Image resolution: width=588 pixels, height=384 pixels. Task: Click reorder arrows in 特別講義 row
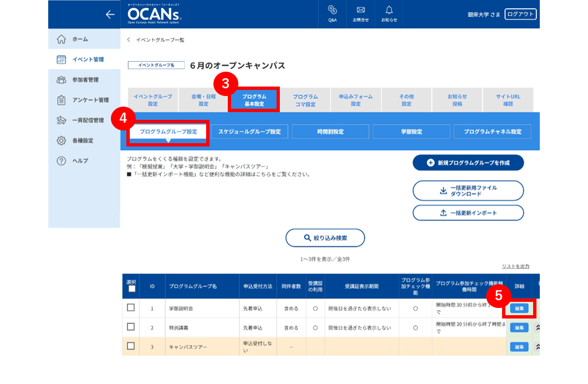point(538,328)
